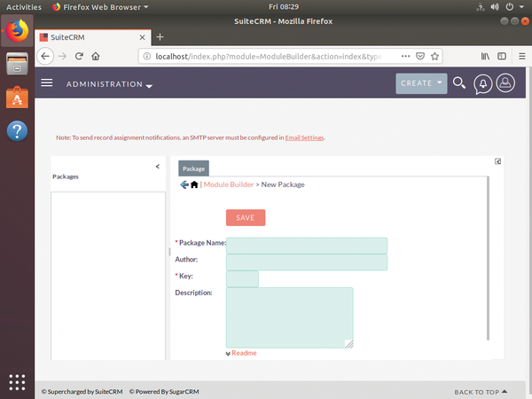Bookmark this page with the star
532x399 pixels.
[434, 57]
